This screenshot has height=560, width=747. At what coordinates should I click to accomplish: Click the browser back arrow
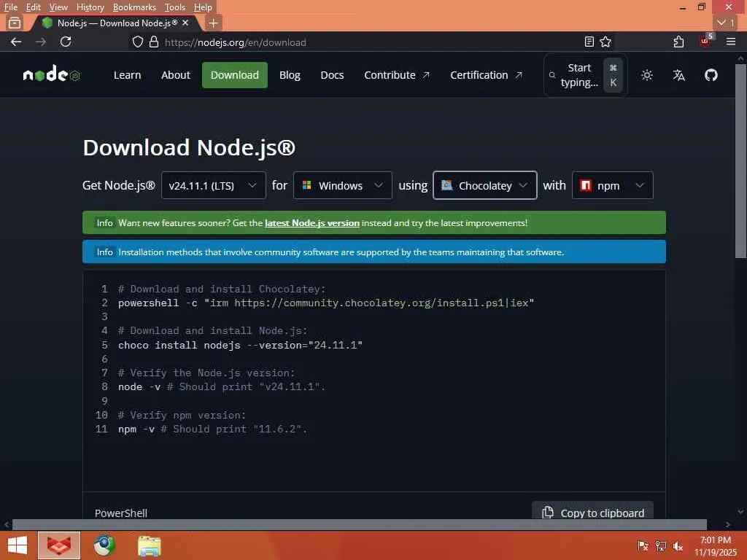click(x=16, y=42)
